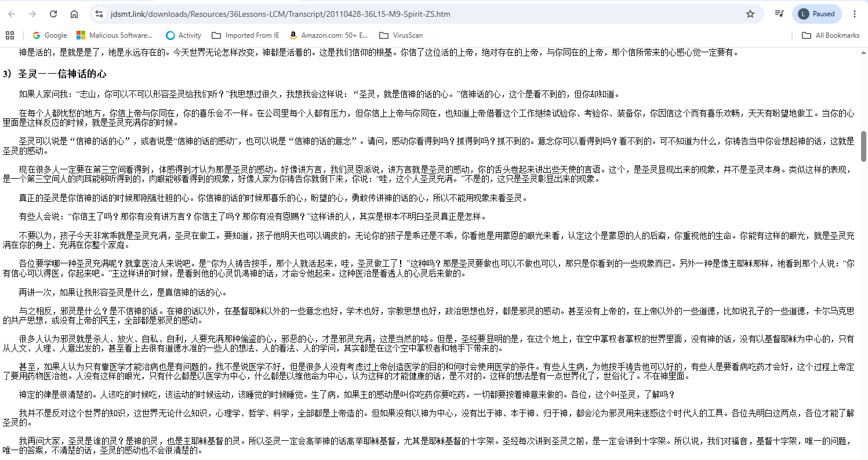Viewport: 868px width, 460px height.
Task: View site information icon in address bar
Action: 99,14
